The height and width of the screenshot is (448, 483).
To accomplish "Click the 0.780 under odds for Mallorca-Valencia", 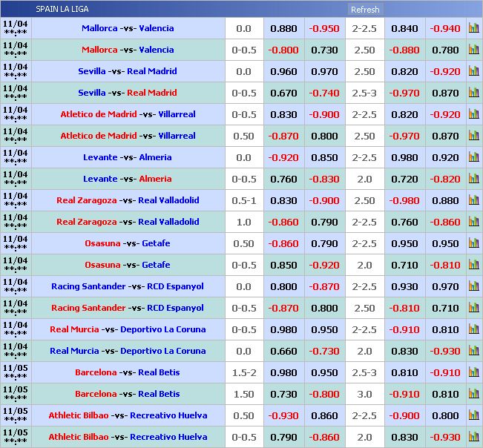I will [x=445, y=50].
